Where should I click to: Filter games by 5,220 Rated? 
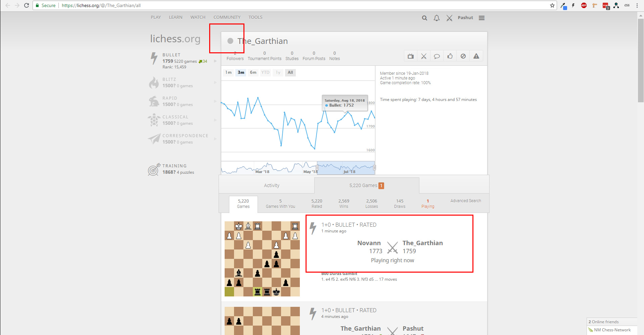click(317, 204)
